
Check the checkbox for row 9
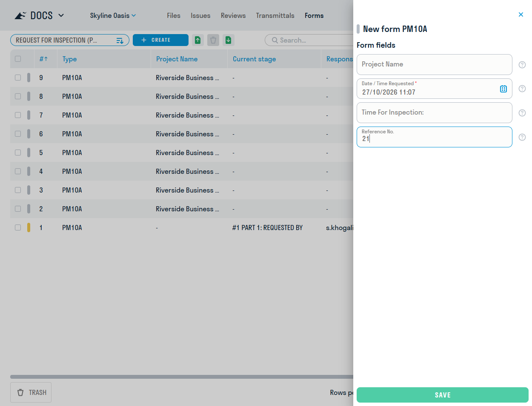point(18,78)
